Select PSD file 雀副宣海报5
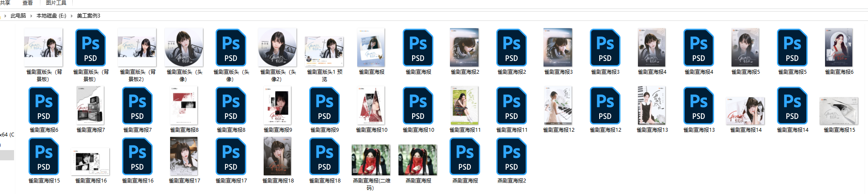The height and width of the screenshot is (194, 868). click(x=792, y=47)
